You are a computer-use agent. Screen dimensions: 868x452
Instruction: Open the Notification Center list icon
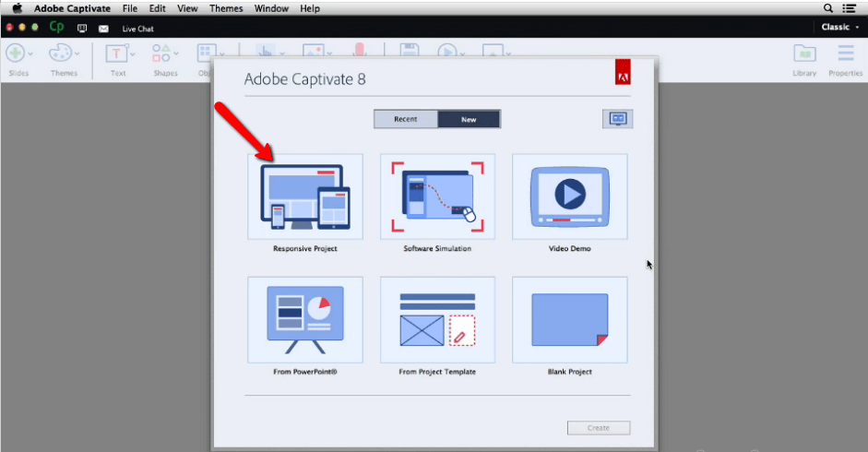click(850, 8)
